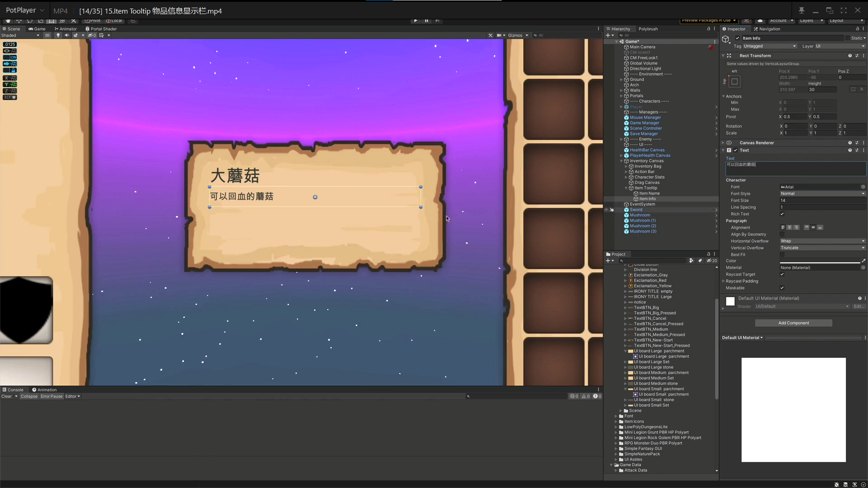The width and height of the screenshot is (868, 488).
Task: Expand the Mushroom item in the Hierarchy
Action: tap(716, 215)
